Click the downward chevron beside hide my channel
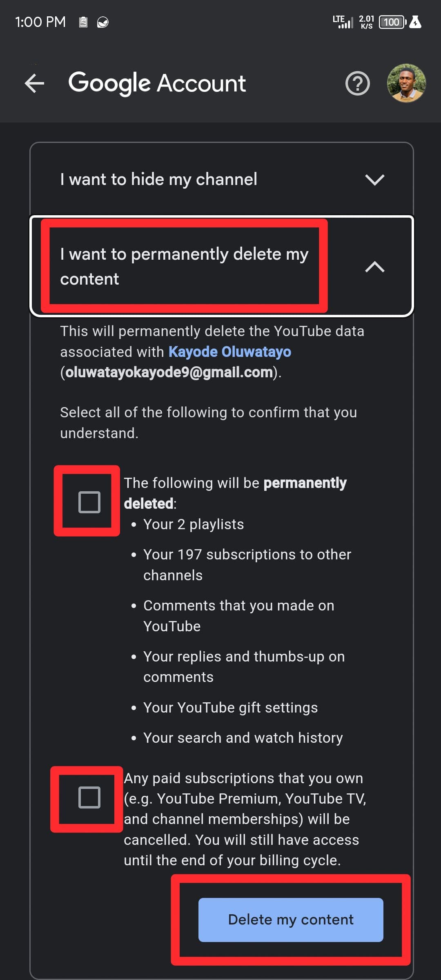 point(375,180)
